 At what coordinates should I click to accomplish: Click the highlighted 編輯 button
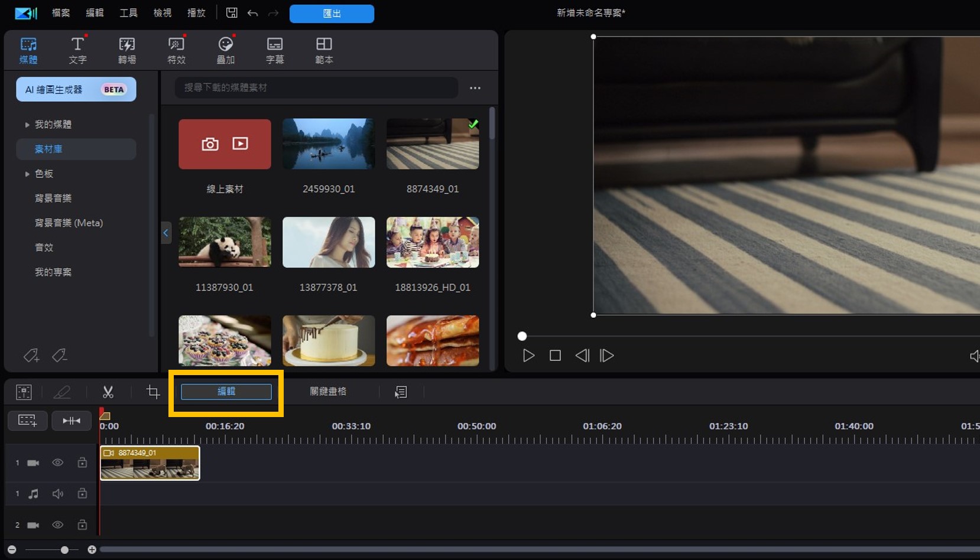tap(226, 392)
